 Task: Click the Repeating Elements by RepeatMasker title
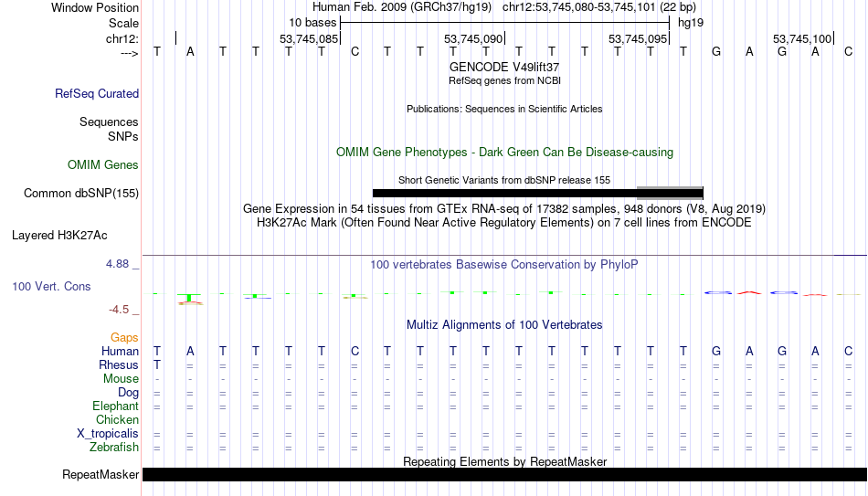[x=504, y=461]
